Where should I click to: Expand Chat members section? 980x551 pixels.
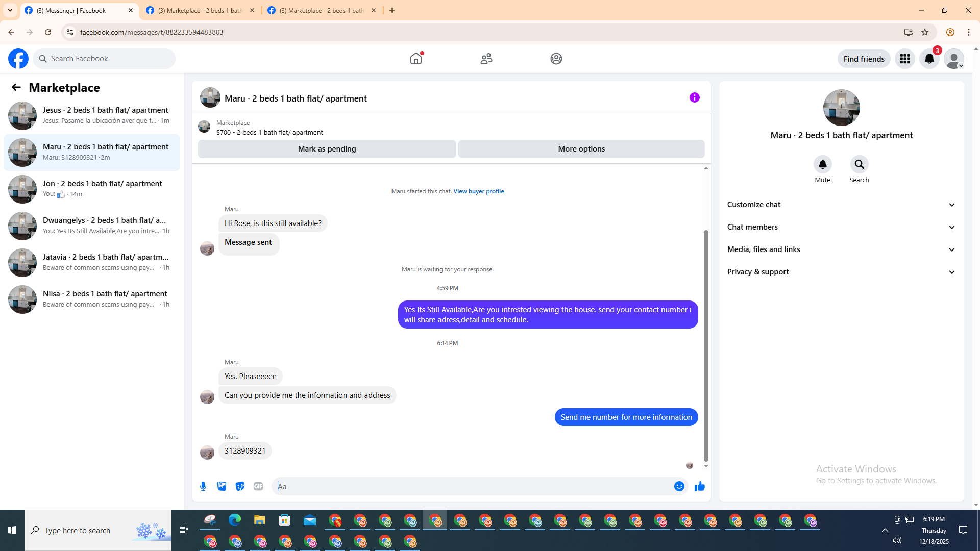[842, 227]
